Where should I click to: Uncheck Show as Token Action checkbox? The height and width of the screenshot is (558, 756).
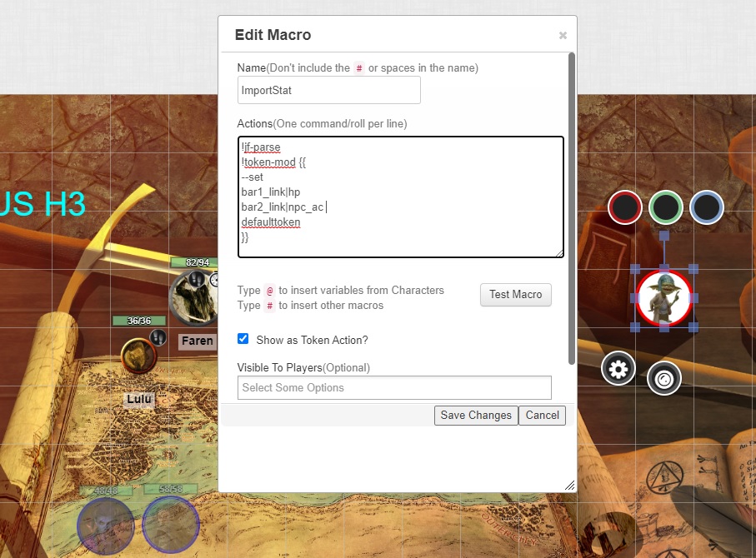243,339
